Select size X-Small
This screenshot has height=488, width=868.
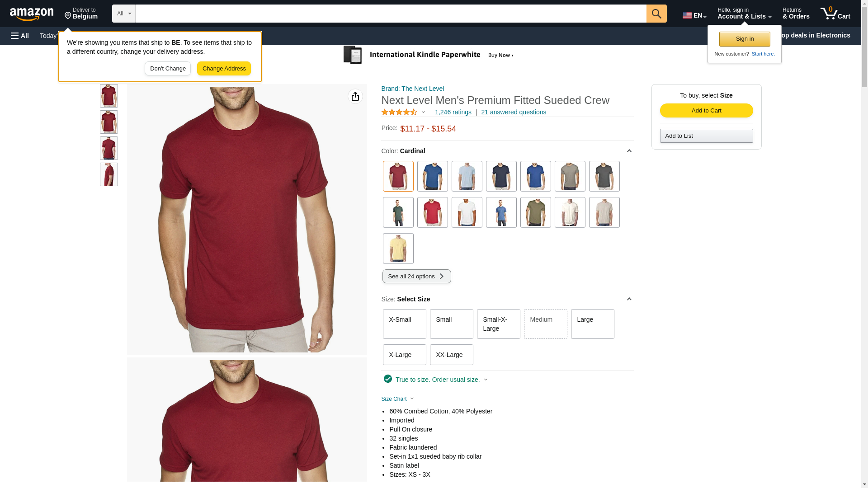405,324
